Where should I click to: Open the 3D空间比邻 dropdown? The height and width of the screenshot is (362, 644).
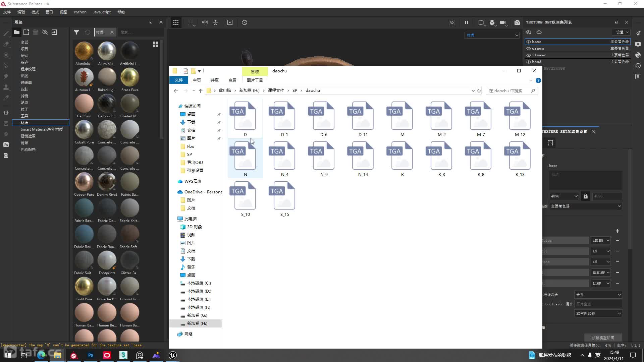[598, 314]
